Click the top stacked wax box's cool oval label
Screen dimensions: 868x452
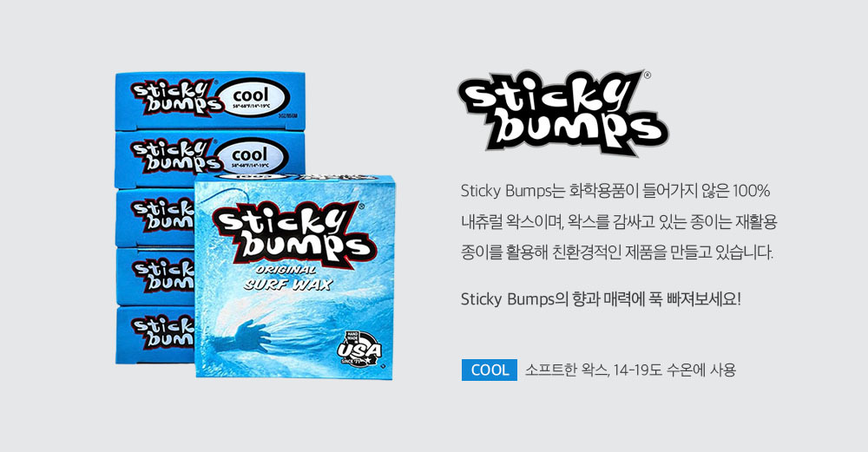[x=252, y=98]
